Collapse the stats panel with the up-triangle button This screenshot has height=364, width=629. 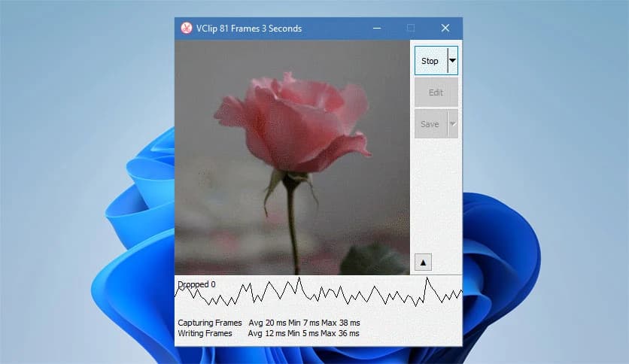(x=423, y=262)
